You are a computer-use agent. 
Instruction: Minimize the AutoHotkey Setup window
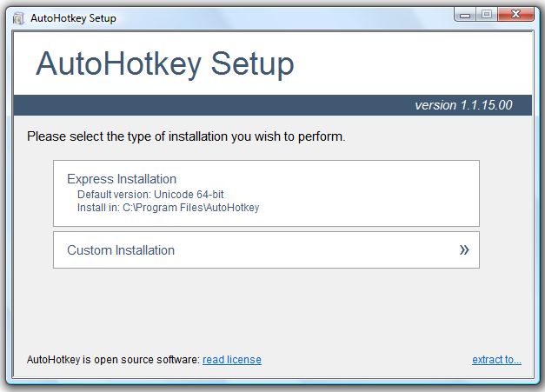(465, 15)
